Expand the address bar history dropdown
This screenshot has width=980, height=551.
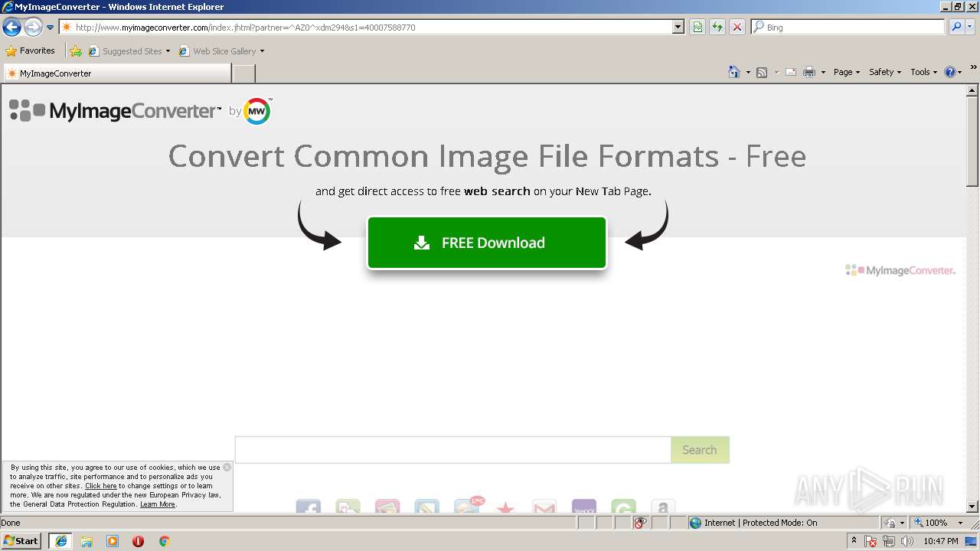(678, 27)
